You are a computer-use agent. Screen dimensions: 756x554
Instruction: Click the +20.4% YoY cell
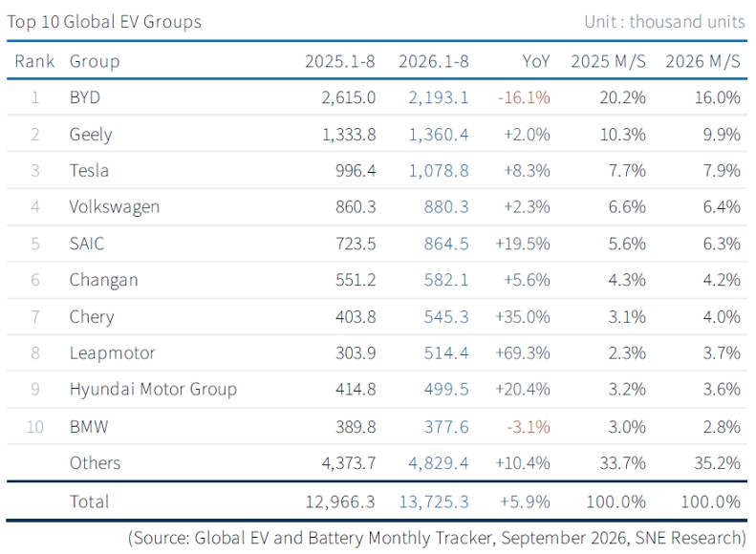tap(523, 390)
